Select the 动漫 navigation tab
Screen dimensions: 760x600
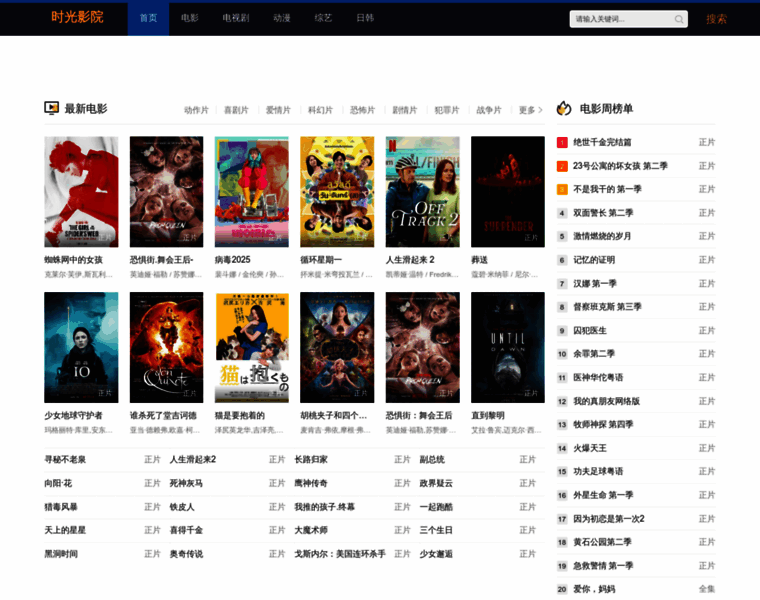click(x=282, y=18)
